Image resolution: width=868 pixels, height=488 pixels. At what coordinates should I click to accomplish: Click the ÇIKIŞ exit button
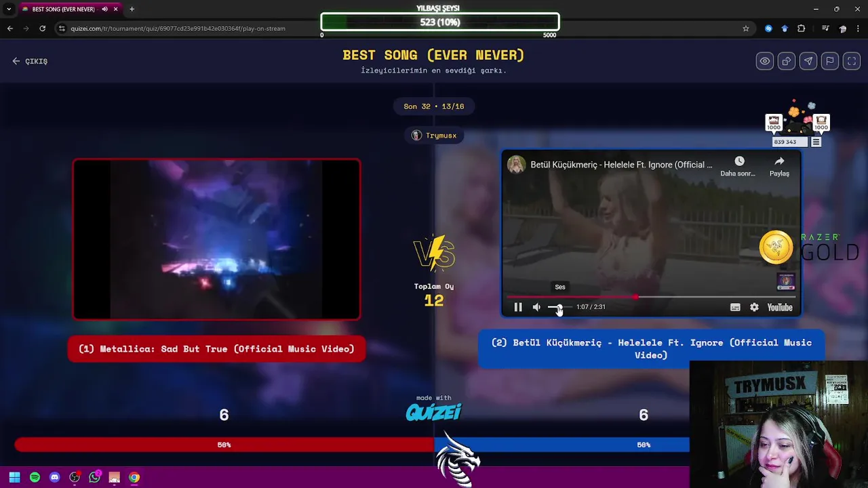(30, 61)
